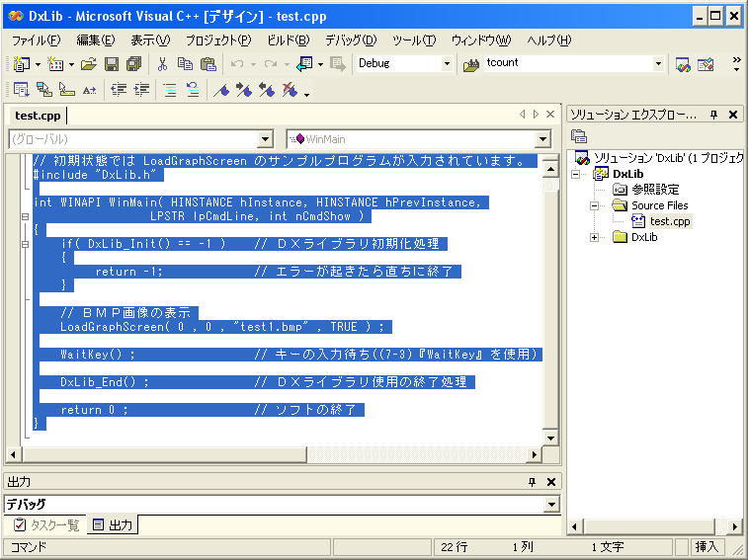Click the Undo arrow icon

(x=237, y=64)
